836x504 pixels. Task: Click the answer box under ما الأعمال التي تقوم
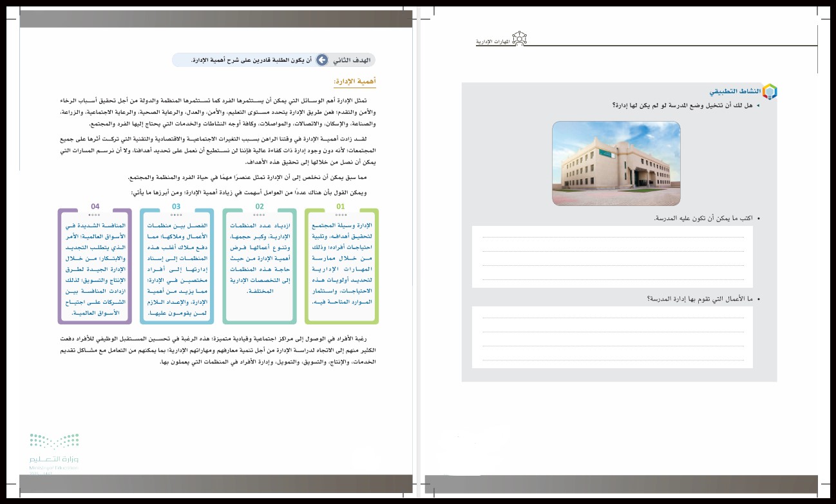click(x=613, y=337)
